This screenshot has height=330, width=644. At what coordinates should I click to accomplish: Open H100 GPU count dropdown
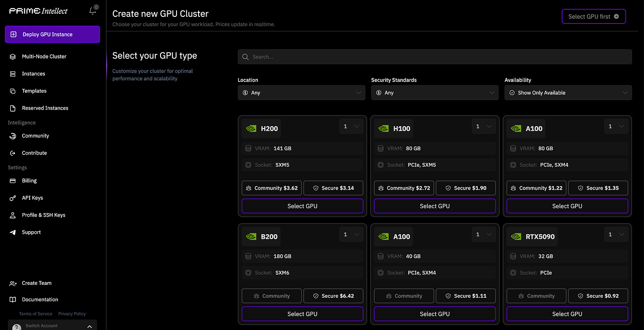(483, 126)
